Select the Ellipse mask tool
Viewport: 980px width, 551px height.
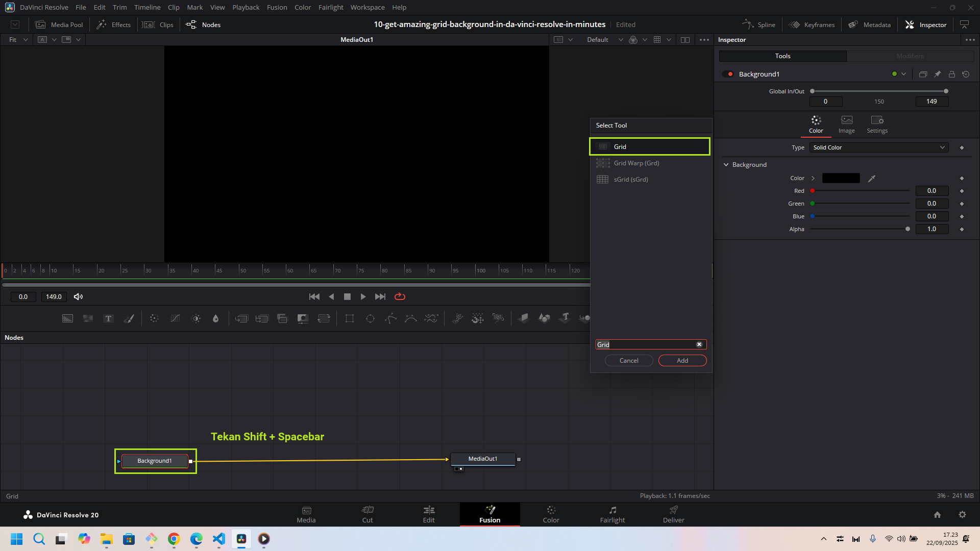click(x=370, y=319)
